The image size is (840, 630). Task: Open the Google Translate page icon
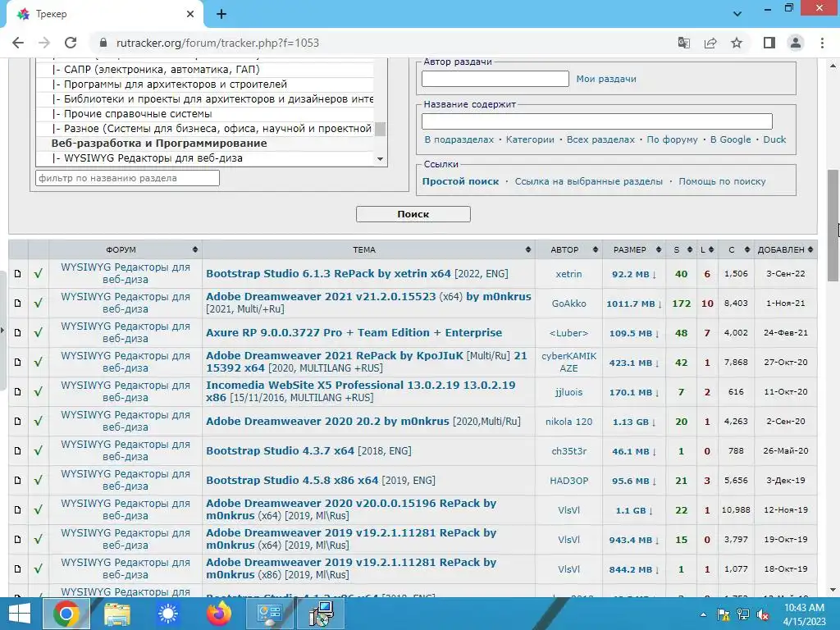(683, 43)
